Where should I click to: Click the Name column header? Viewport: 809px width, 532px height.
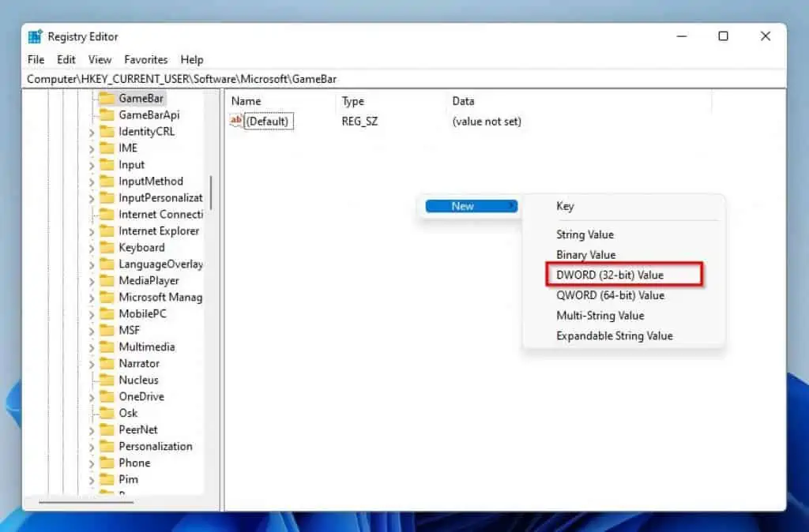point(246,101)
